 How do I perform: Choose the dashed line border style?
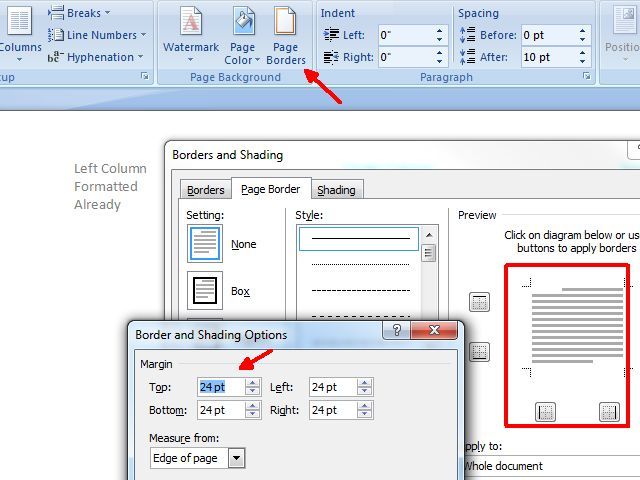[359, 291]
